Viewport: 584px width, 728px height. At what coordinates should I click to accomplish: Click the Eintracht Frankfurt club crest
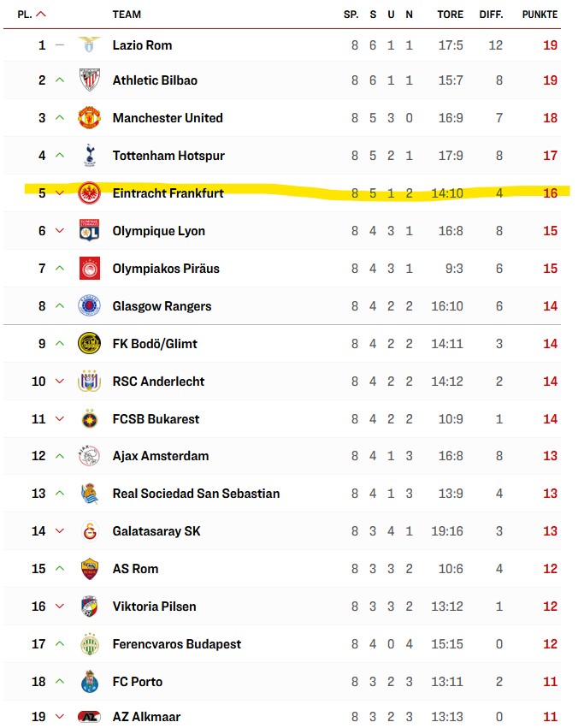tap(89, 193)
